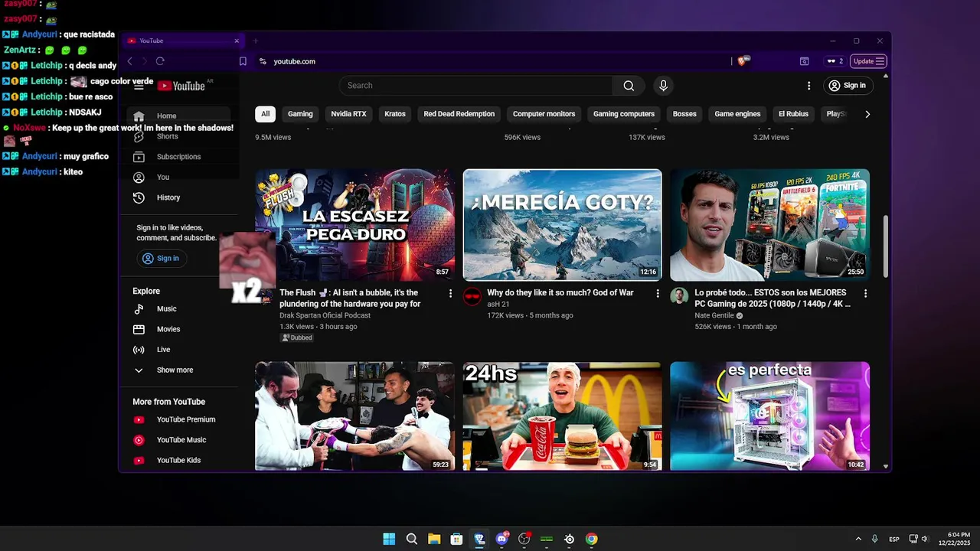Image resolution: width=980 pixels, height=551 pixels.
Task: Start voice search with microphone icon
Action: [x=663, y=86]
